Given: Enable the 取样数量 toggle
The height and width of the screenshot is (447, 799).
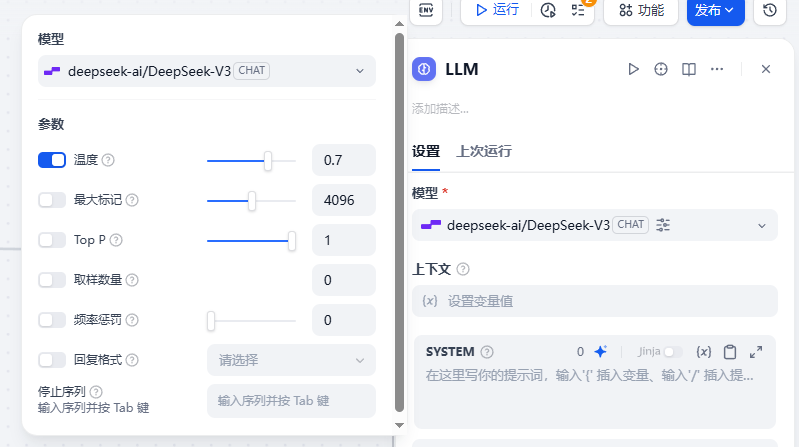Looking at the screenshot, I should (52, 280).
